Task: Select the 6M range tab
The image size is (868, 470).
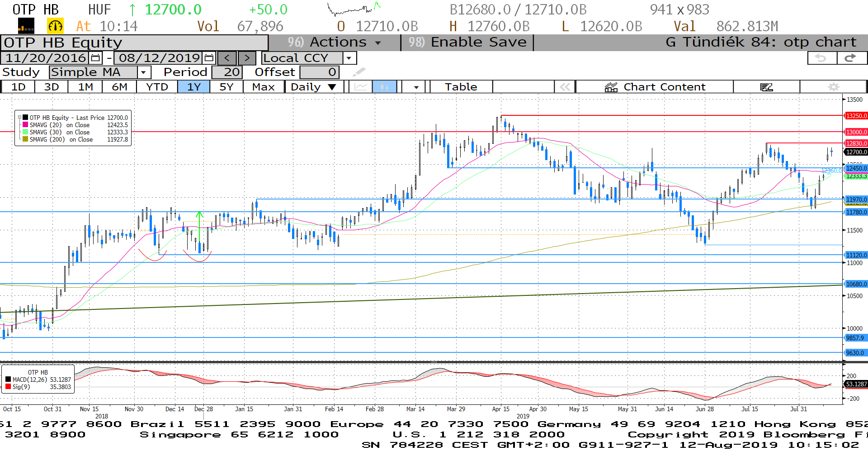Action: [x=119, y=87]
